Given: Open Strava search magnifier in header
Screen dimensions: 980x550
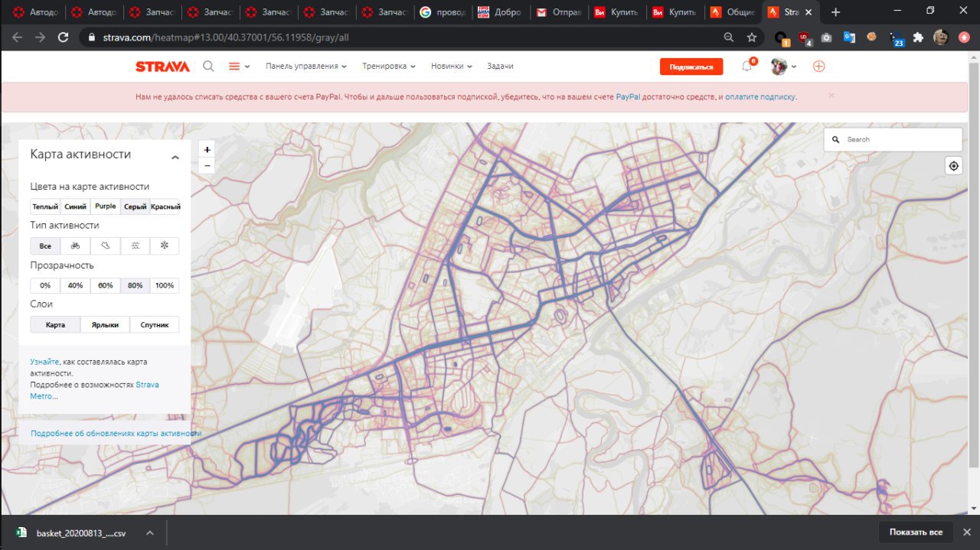Looking at the screenshot, I should tap(208, 67).
